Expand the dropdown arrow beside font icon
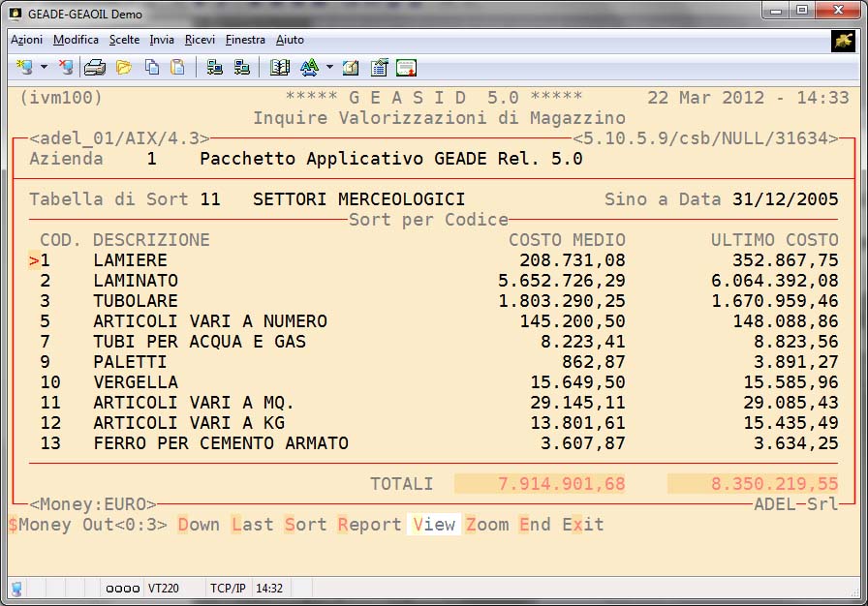 pyautogui.click(x=329, y=68)
